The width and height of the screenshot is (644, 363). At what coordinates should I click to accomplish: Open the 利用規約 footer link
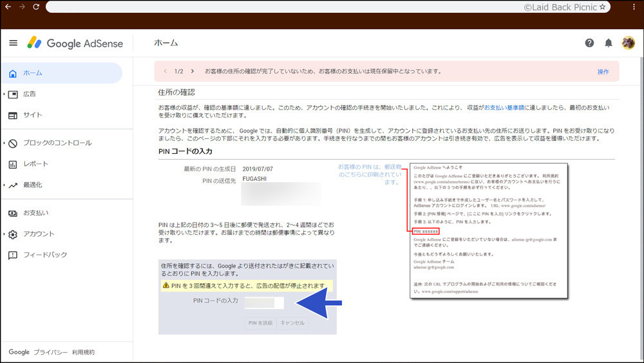tap(83, 352)
